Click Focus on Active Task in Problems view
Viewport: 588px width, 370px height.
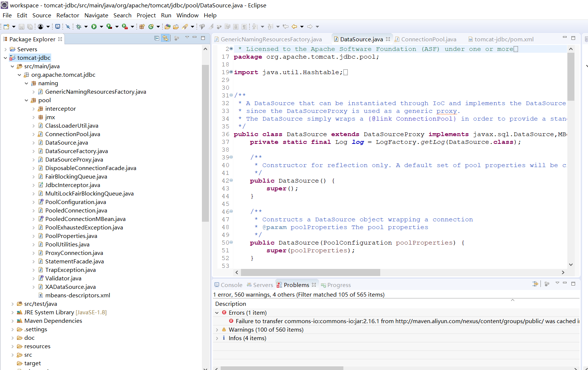[x=547, y=284]
